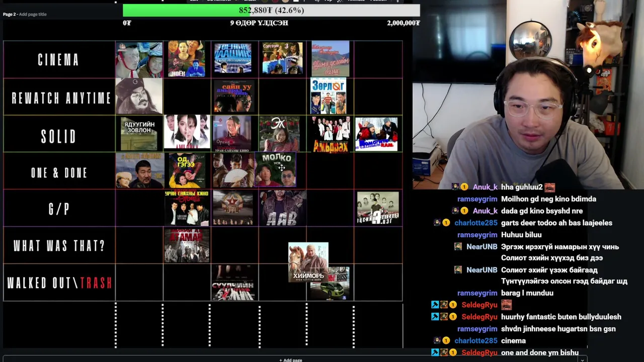Click the "2,000,000₮" goal amount
The height and width of the screenshot is (362, 644).
pyautogui.click(x=404, y=23)
